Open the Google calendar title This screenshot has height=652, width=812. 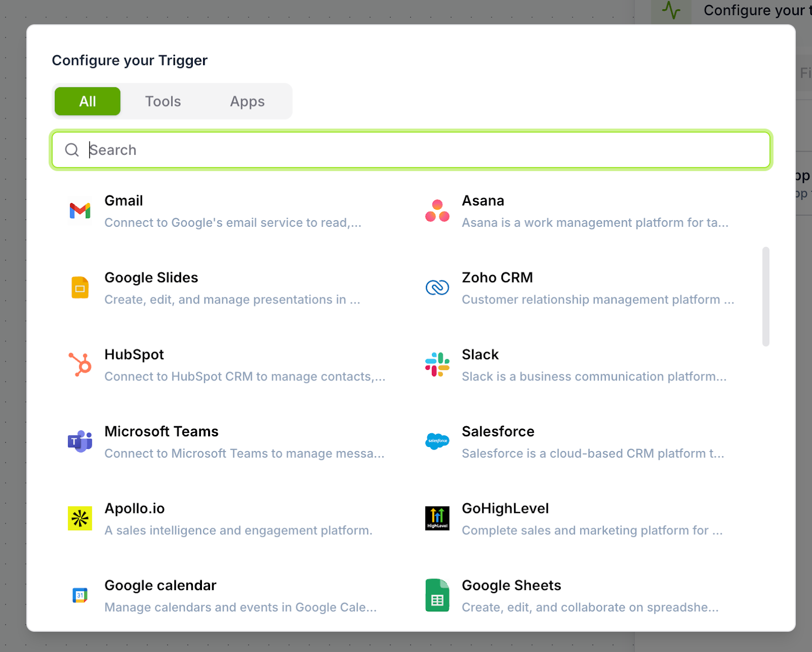tap(160, 586)
